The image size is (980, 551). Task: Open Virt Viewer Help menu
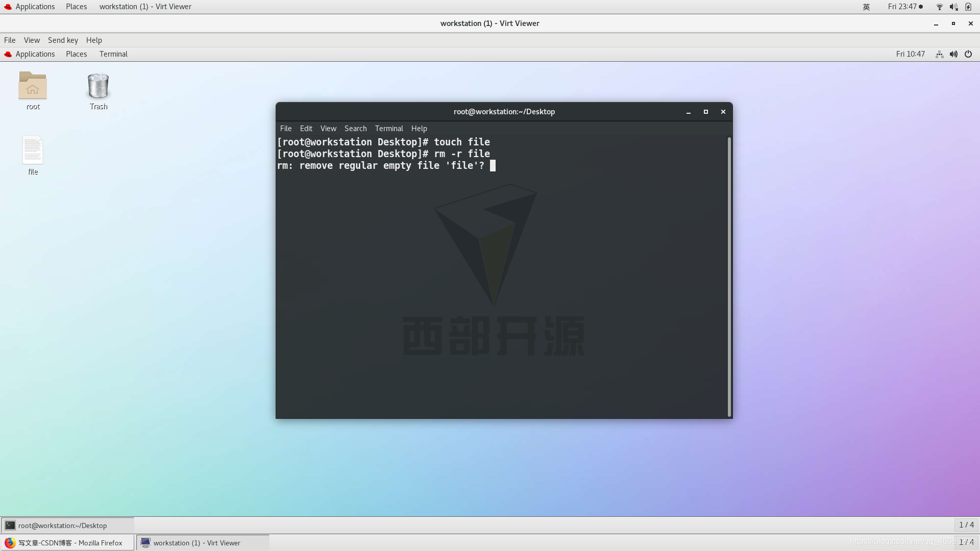coord(94,40)
